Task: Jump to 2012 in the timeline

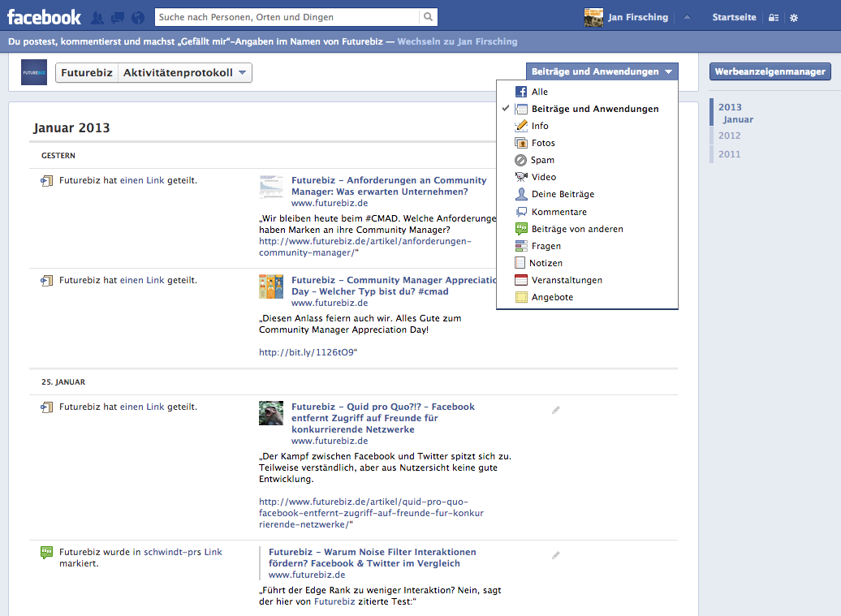Action: pos(729,136)
